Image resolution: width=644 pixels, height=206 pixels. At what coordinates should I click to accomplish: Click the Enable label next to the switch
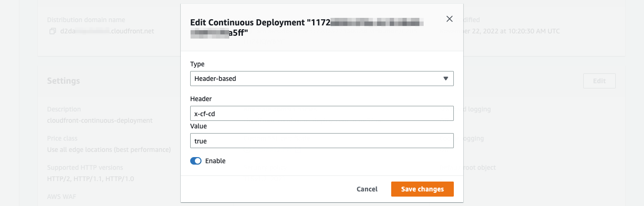click(x=215, y=161)
